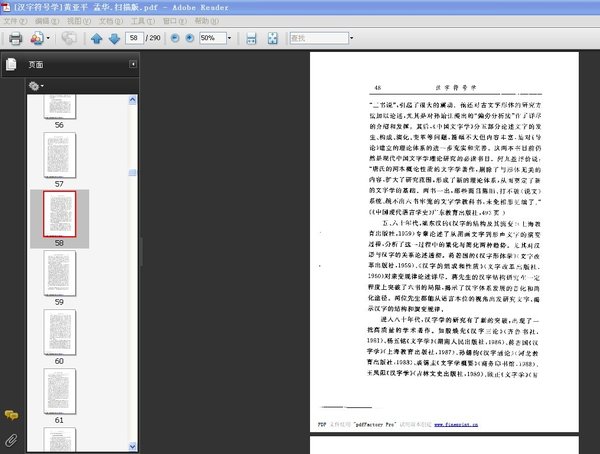Click the fit width scrolling icon
The width and height of the screenshot is (600, 454).
coord(251,38)
